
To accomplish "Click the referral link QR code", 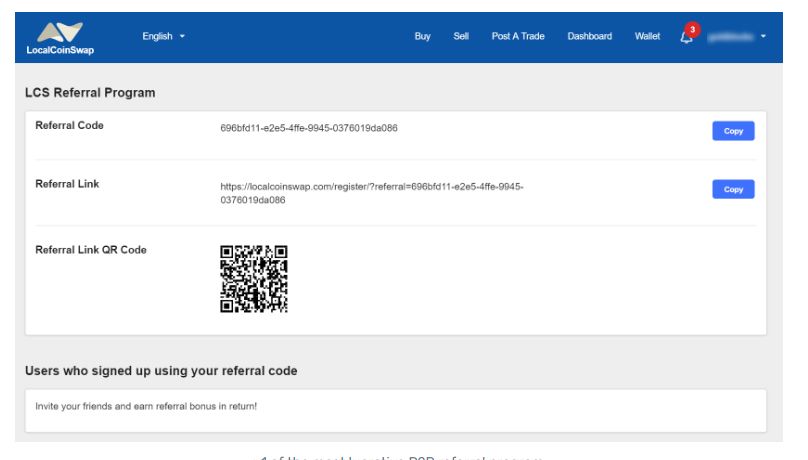I will 254,279.
